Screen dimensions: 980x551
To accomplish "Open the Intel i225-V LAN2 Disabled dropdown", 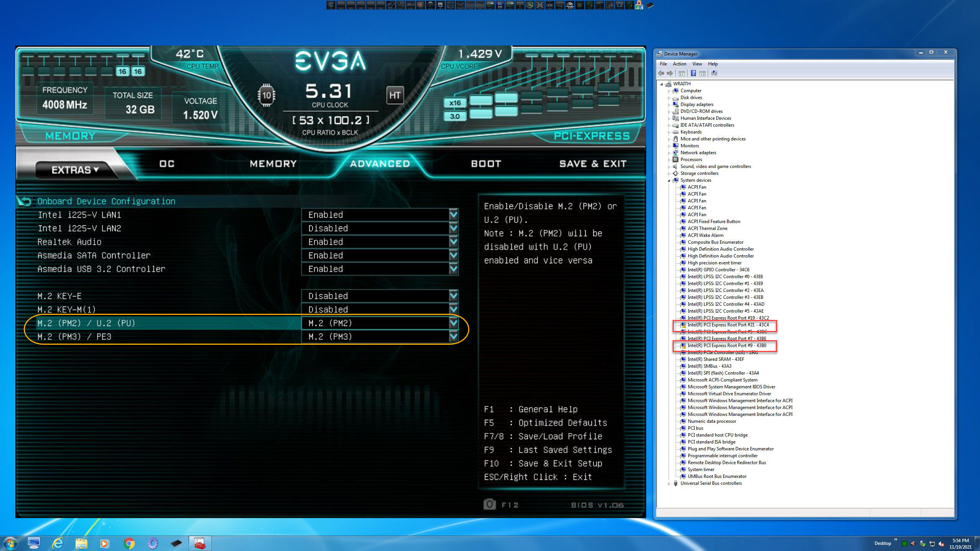I will [453, 228].
